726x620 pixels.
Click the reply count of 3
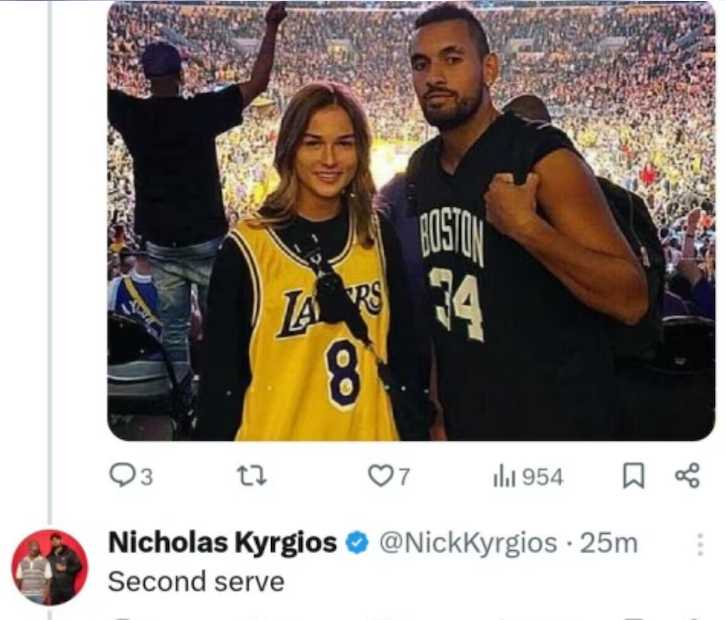(146, 477)
